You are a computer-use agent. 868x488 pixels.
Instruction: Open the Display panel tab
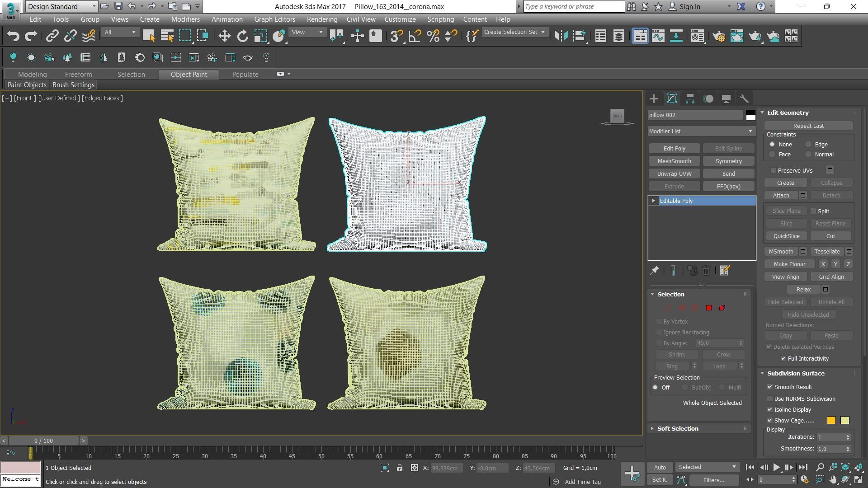726,99
